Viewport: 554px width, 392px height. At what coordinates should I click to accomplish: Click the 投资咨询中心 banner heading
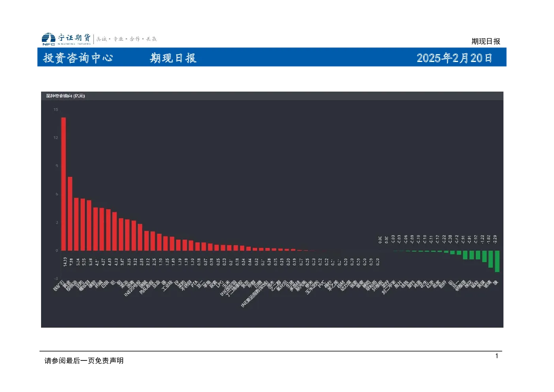coord(78,58)
